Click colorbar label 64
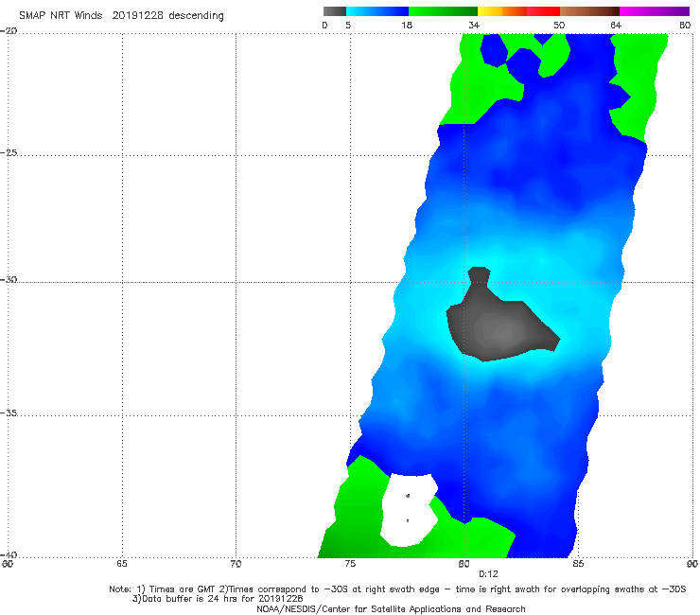 click(616, 25)
